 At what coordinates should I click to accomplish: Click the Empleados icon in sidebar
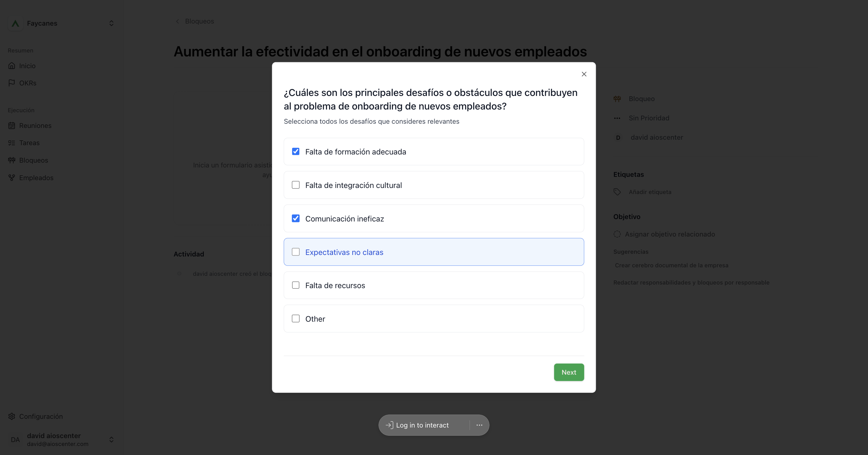click(x=12, y=178)
